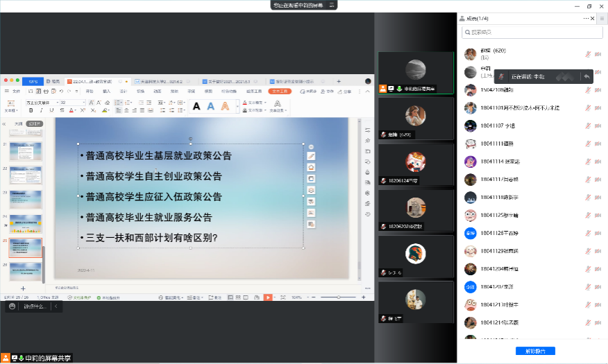Viewport: 608px width, 364px height.
Task: Click the more options dots in members panel
Action: coord(586,18)
